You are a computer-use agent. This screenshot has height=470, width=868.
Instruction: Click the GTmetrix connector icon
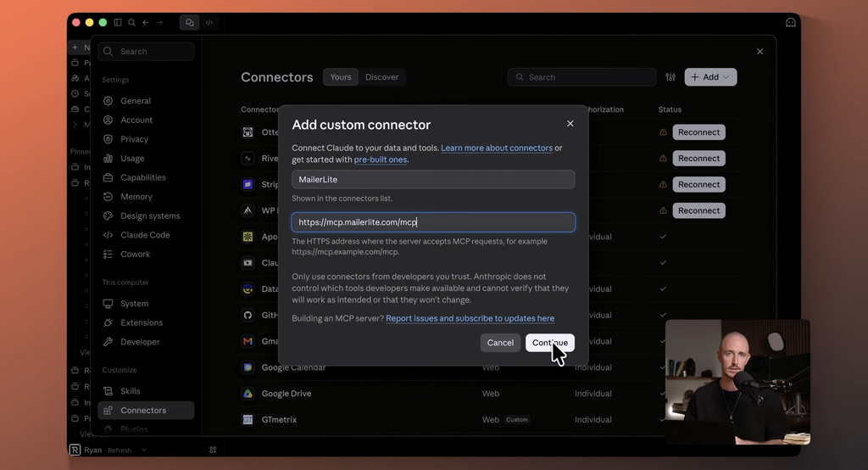click(248, 420)
